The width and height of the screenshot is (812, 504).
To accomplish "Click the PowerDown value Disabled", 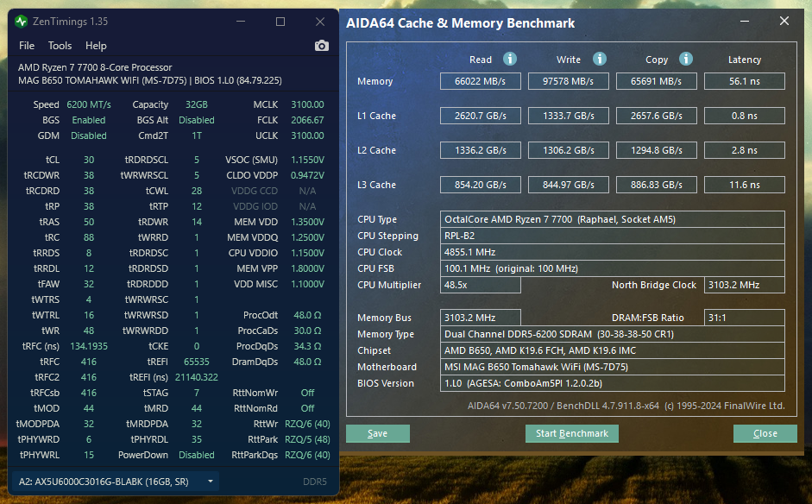I will [x=196, y=455].
